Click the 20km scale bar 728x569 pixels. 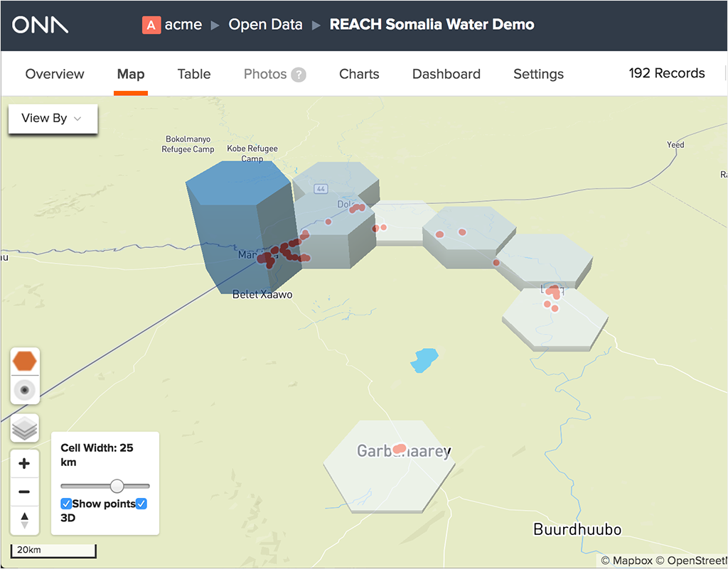53,551
